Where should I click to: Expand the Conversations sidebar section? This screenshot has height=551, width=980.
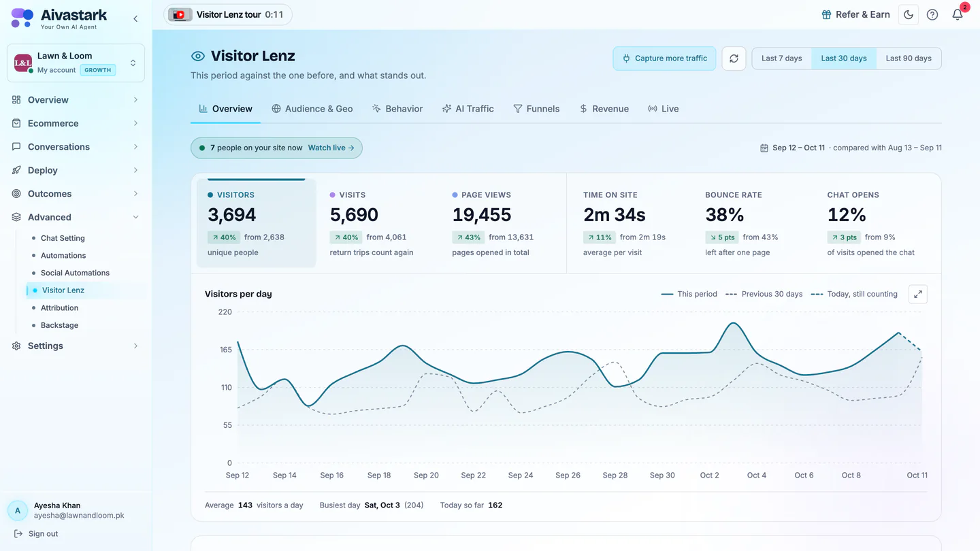tap(76, 147)
